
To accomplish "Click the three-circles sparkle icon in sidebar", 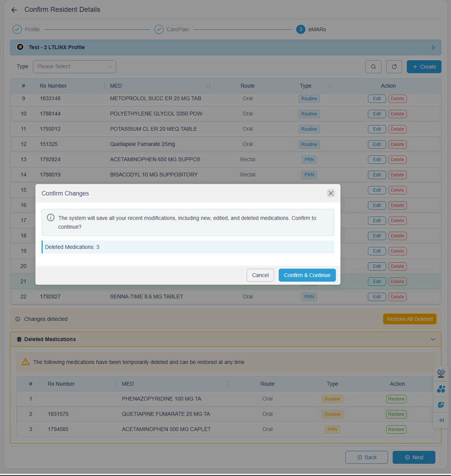I will (x=441, y=389).
